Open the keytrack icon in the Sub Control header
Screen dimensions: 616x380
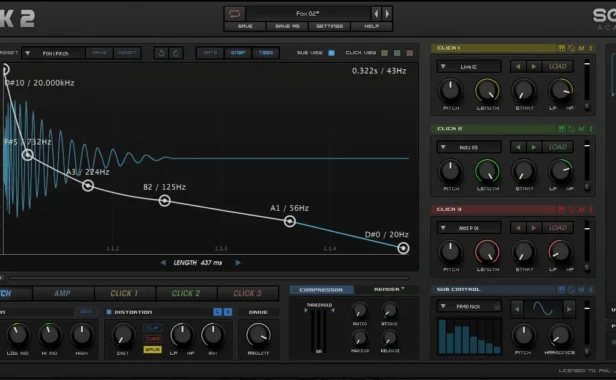561,290
